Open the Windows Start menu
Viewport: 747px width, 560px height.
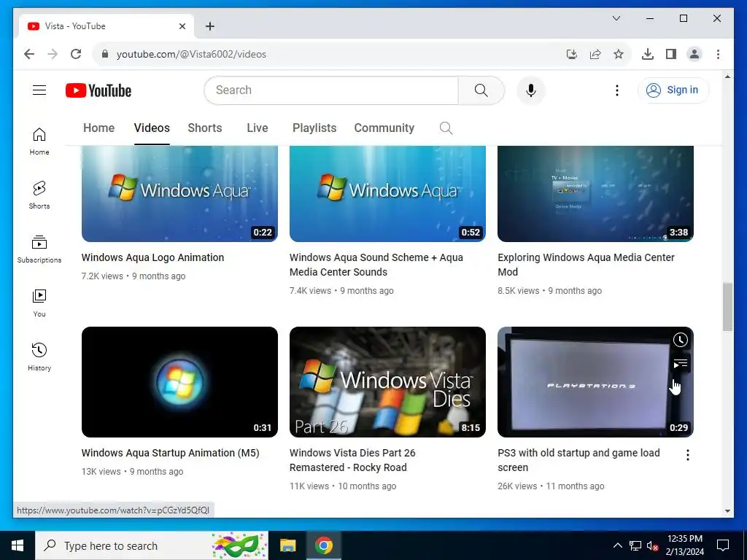point(18,545)
